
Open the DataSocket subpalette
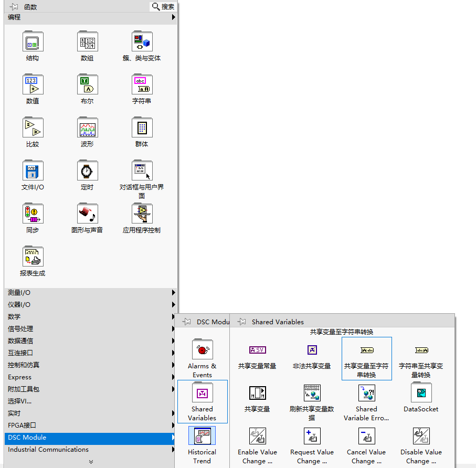click(x=421, y=393)
